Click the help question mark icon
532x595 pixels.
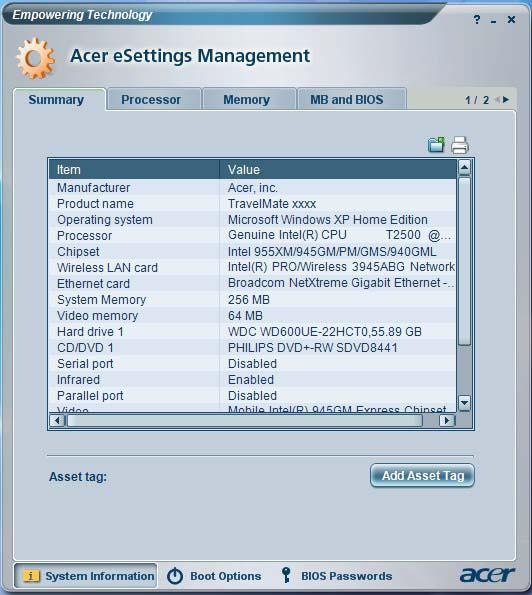(477, 19)
